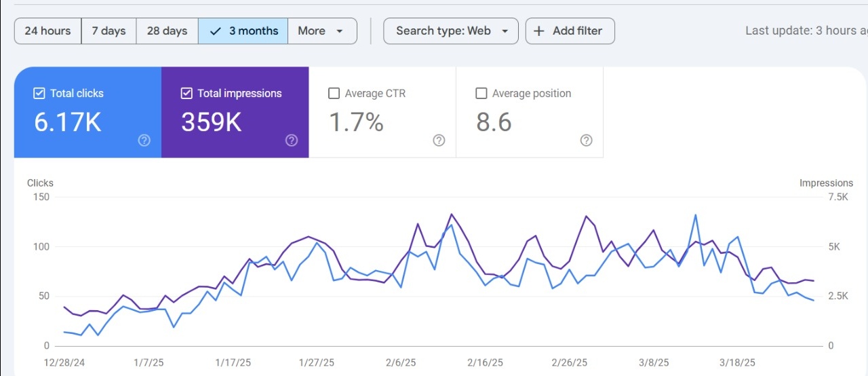Enable the Average position checkbox

point(481,94)
